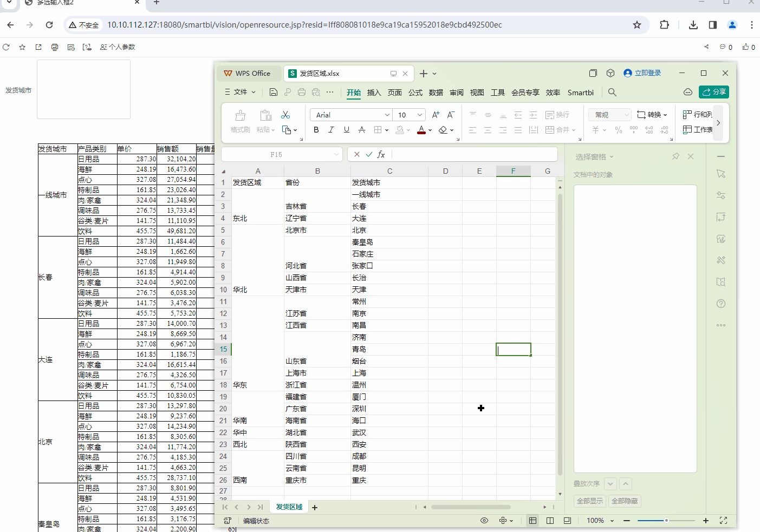Expand ribbon with right chevron arrow
This screenshot has width=760, height=532.
(718, 123)
